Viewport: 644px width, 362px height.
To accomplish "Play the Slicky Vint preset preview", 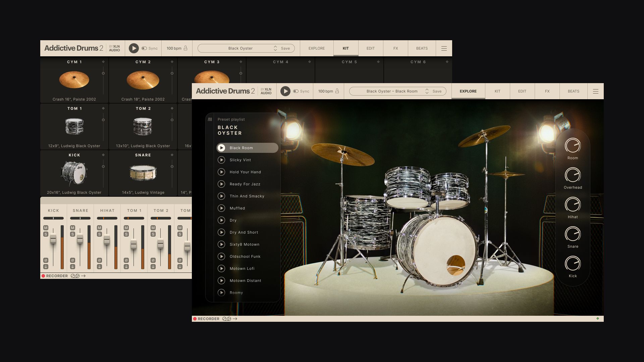I will [x=221, y=160].
